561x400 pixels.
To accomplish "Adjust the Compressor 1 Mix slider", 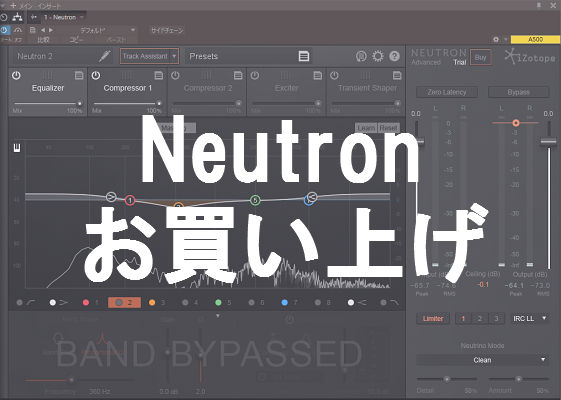I will (x=127, y=103).
